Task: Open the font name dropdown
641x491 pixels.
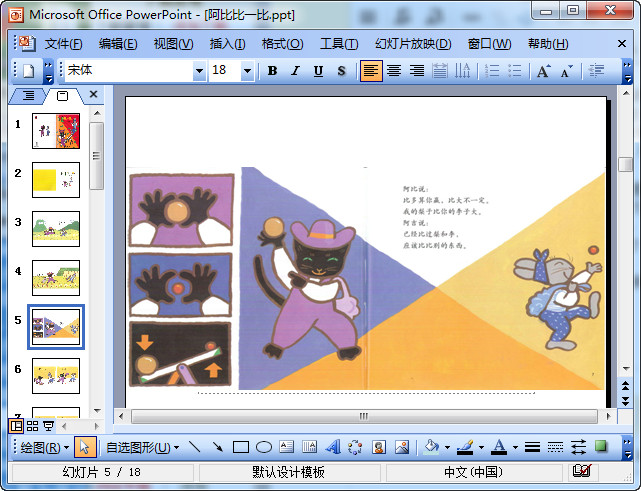Action: pos(199,71)
